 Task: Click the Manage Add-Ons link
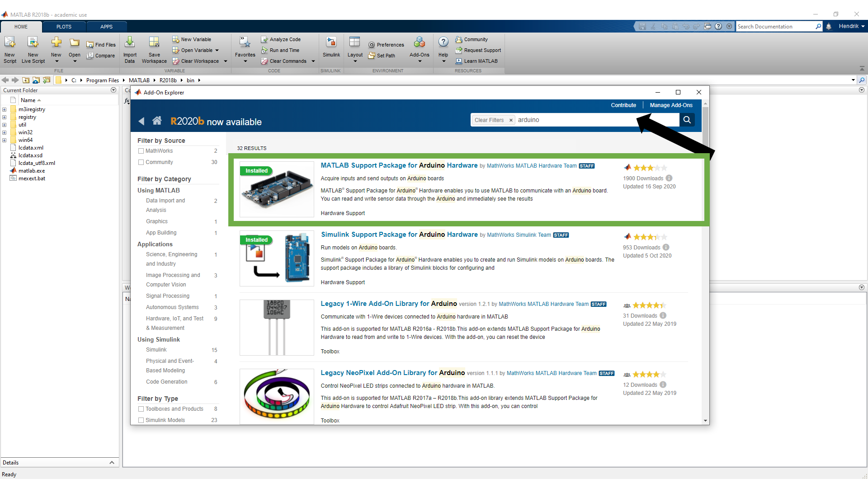coord(671,105)
